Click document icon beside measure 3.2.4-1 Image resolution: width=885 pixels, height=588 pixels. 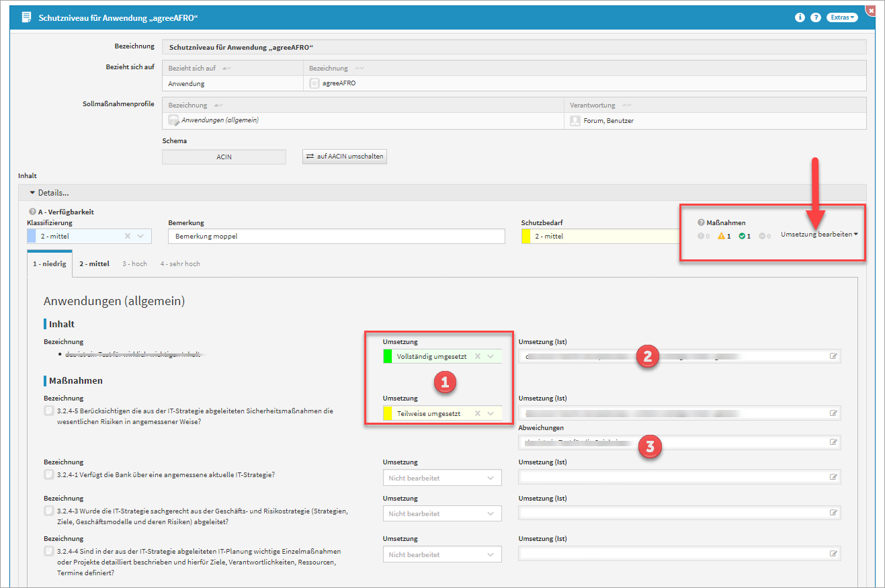[x=48, y=474]
